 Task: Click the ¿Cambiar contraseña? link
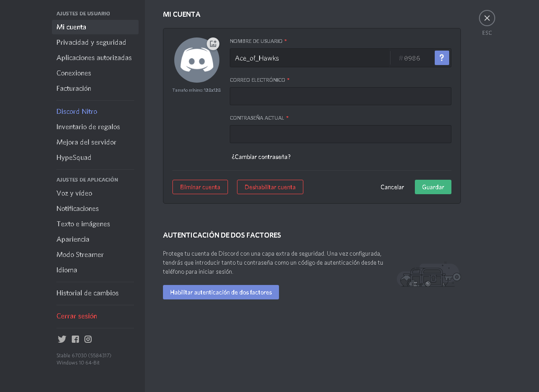(x=261, y=157)
